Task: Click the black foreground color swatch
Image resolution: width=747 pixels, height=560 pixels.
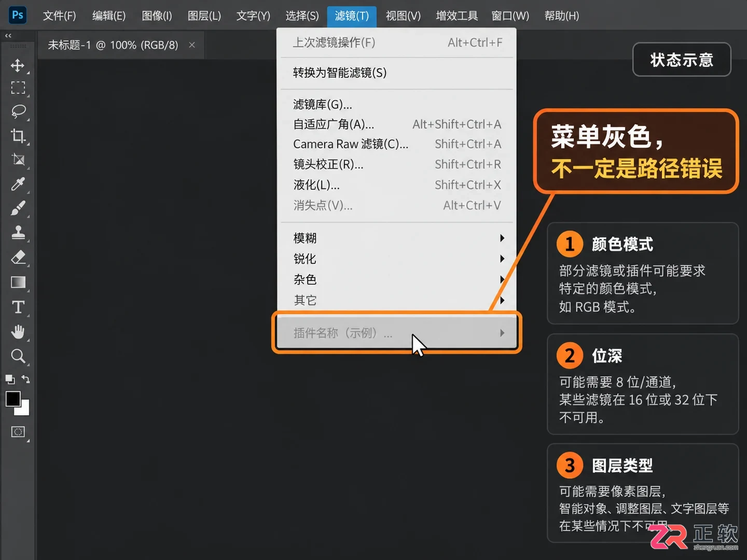Action: (13, 399)
